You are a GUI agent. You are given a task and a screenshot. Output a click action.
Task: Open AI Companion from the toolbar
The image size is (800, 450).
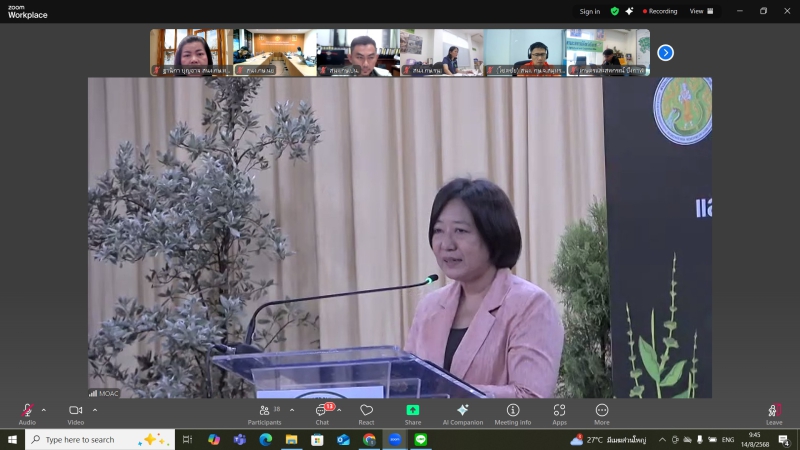point(463,414)
